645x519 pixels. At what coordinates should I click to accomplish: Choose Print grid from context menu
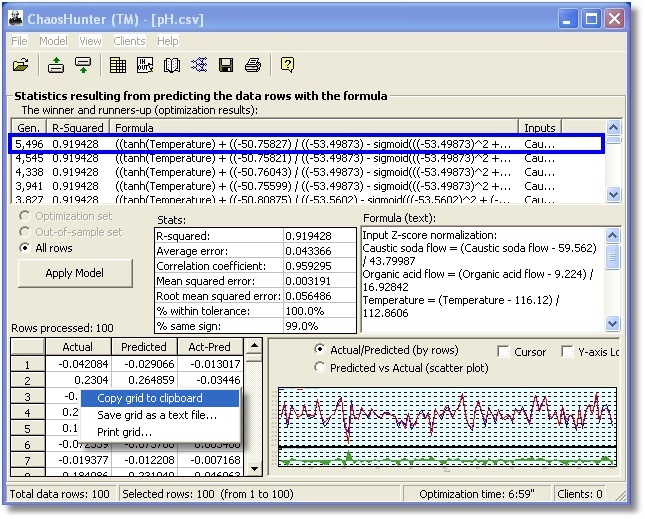160,432
